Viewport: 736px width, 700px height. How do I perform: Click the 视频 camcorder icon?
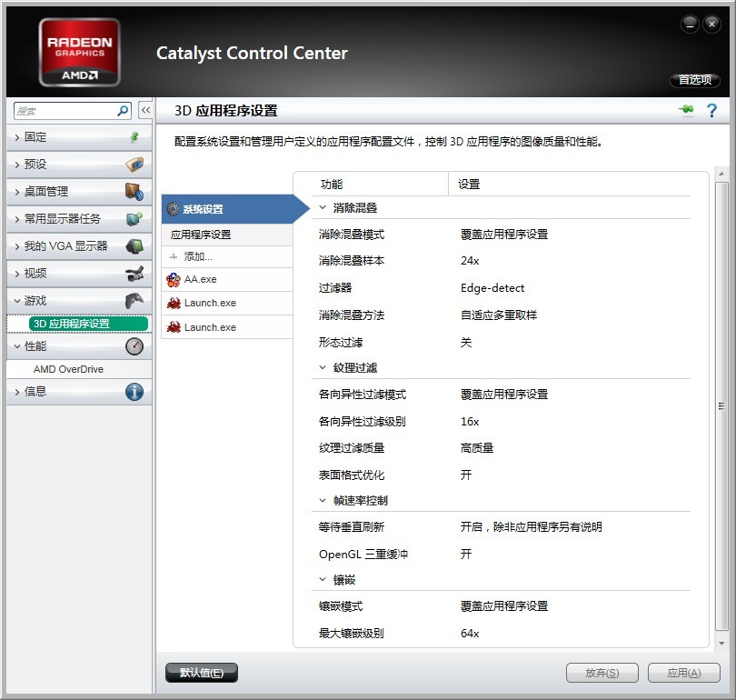[x=134, y=274]
